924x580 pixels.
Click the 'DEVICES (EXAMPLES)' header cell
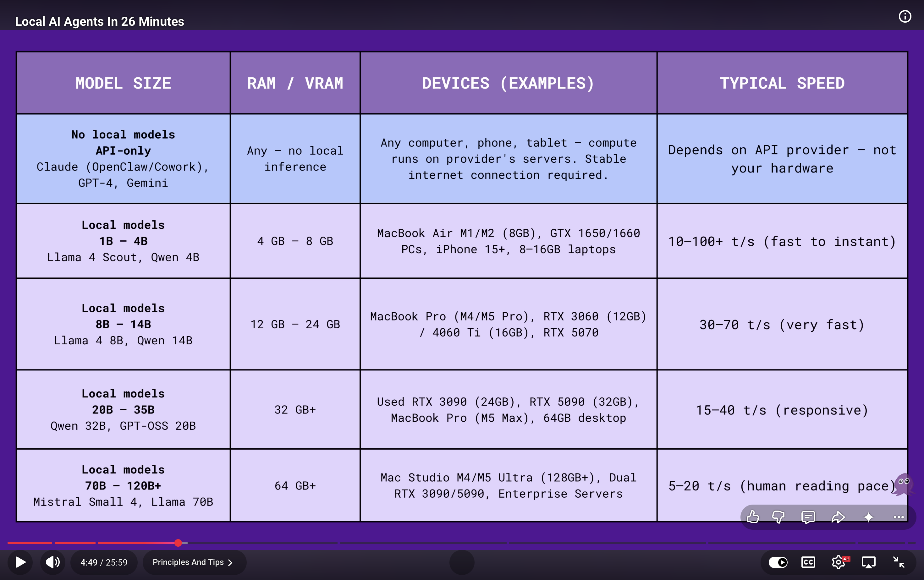point(509,83)
